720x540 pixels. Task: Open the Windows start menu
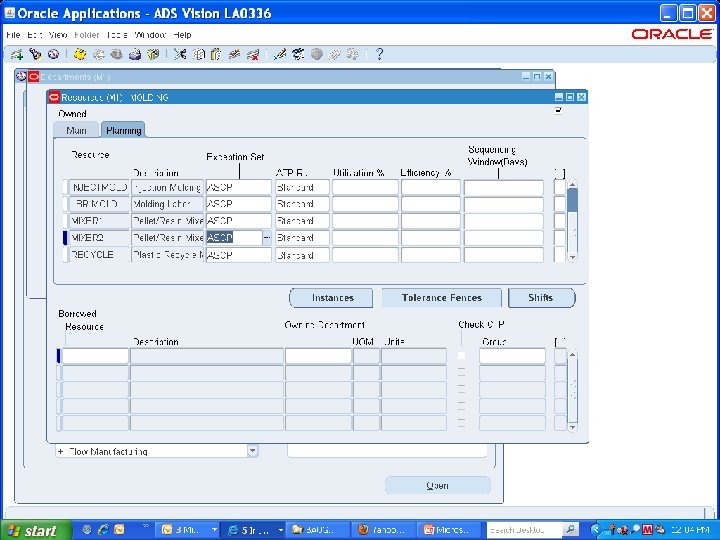(36, 530)
